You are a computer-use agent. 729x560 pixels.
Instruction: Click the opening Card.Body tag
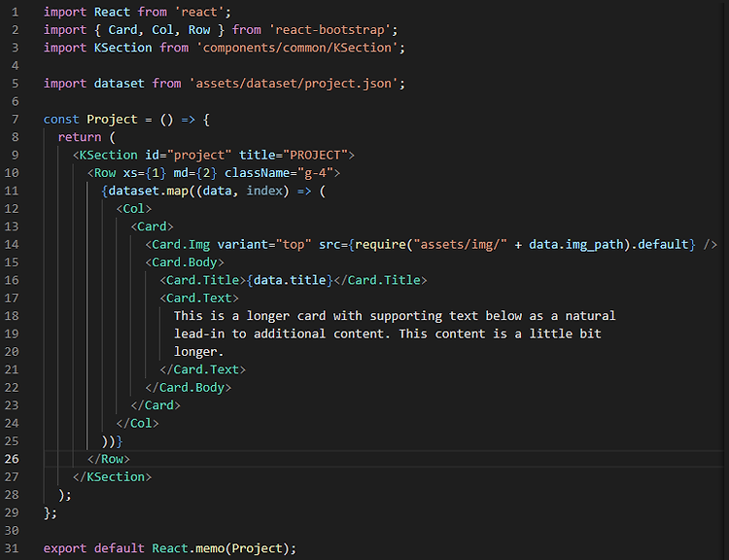185,262
